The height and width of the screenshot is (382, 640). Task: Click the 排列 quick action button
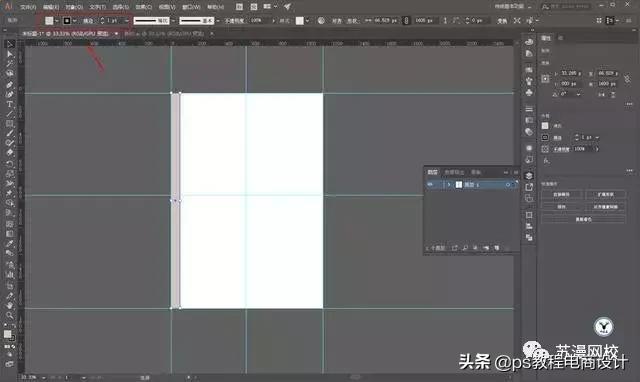click(561, 207)
